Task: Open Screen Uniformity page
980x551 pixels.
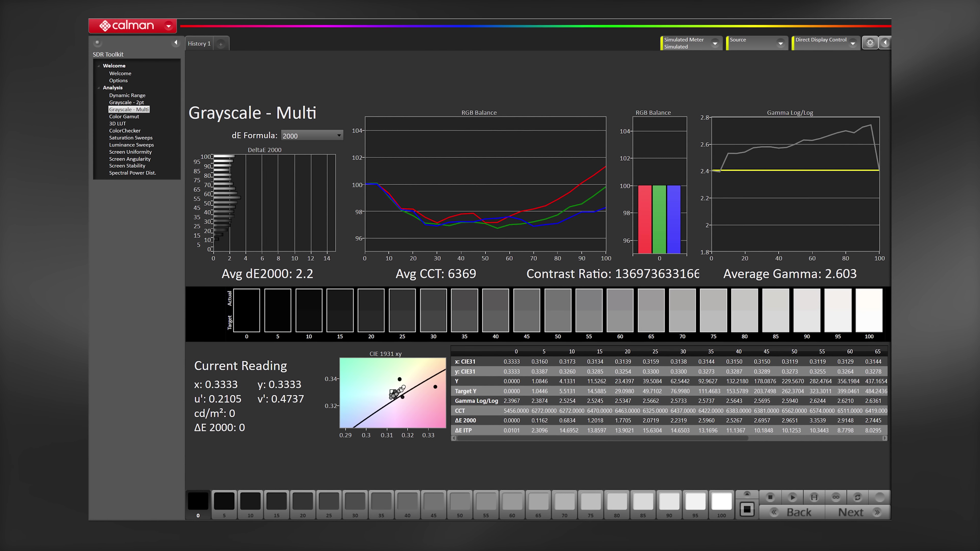Action: pos(130,152)
